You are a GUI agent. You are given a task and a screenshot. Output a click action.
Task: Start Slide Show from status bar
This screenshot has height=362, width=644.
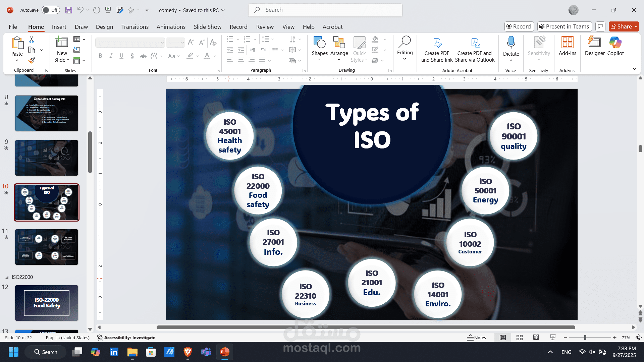(553, 338)
